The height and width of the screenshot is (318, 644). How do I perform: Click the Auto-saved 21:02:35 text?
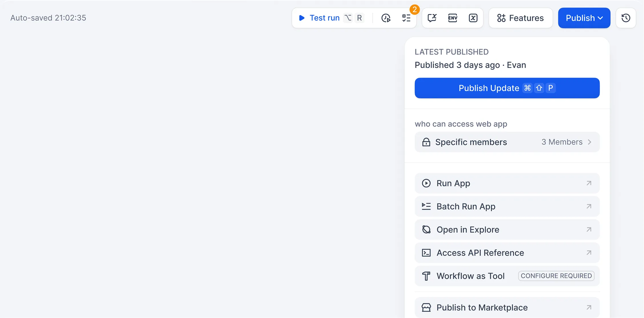click(48, 18)
